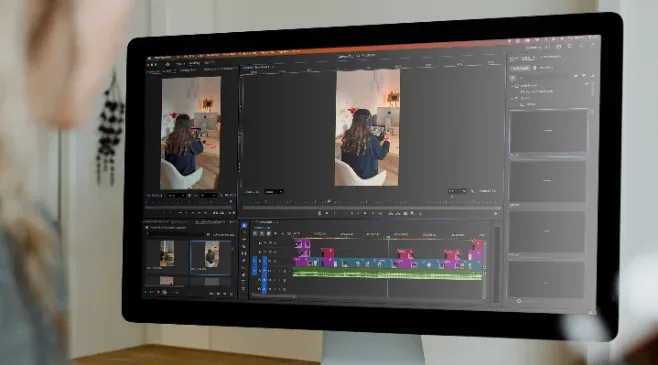Viewport: 658px width, 365px height.
Task: Click the Program monitor timecode
Action: click(x=253, y=192)
